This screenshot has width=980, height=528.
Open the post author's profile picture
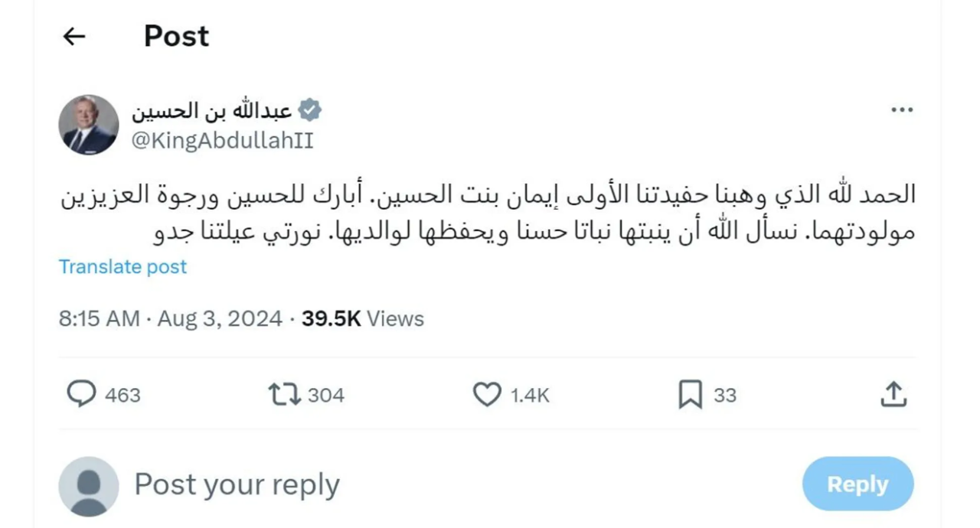[89, 125]
